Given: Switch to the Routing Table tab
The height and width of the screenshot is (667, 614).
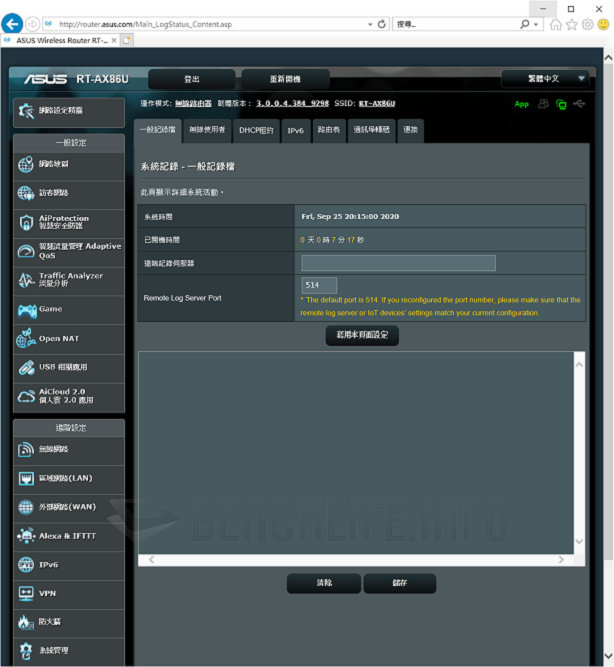Looking at the screenshot, I should tap(329, 130).
